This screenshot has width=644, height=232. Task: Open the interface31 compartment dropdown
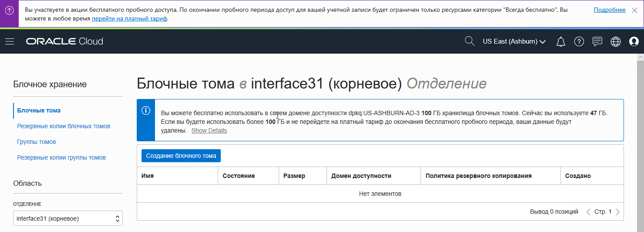(68, 218)
